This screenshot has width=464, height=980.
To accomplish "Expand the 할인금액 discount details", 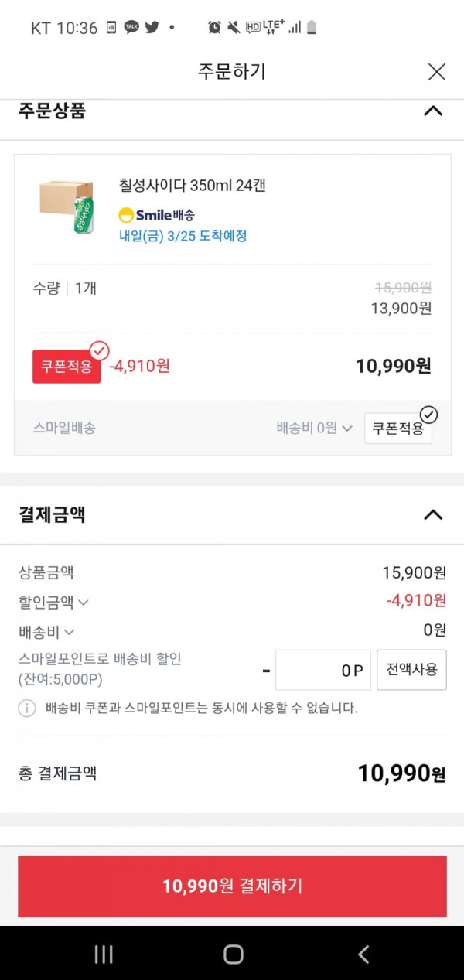I will [x=53, y=601].
